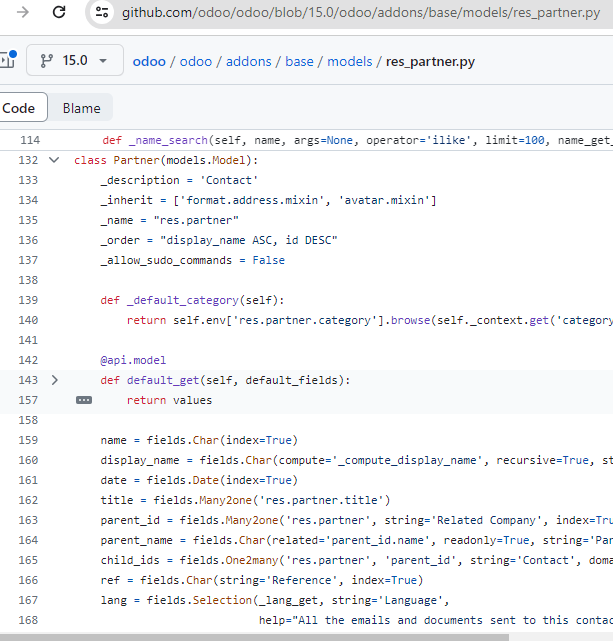The image size is (613, 641).
Task: Click the display_name compute field line
Action: (357, 460)
